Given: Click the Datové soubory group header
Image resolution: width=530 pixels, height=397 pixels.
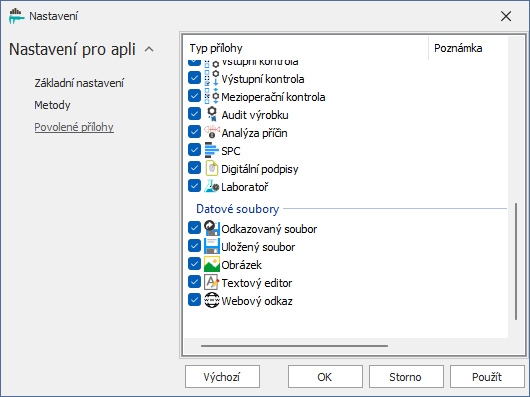Looking at the screenshot, I should [x=238, y=209].
